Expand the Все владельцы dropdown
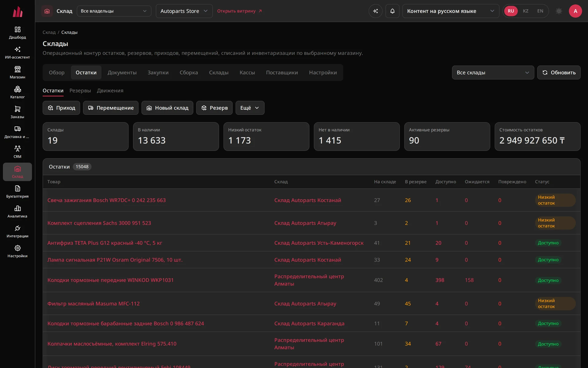 (114, 11)
